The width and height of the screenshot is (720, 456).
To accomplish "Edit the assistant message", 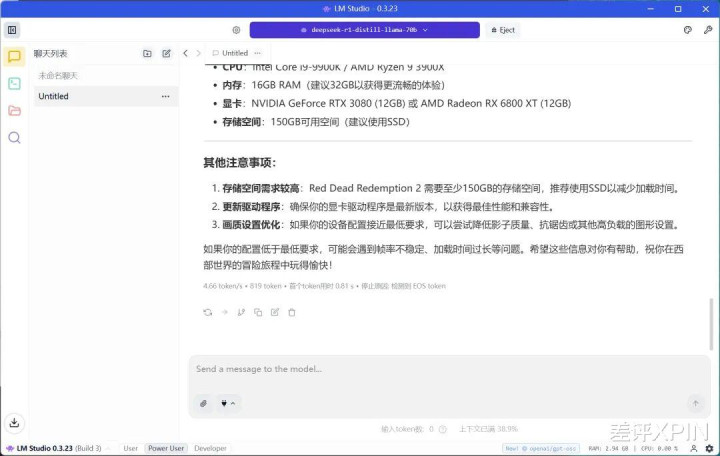I will (275, 312).
